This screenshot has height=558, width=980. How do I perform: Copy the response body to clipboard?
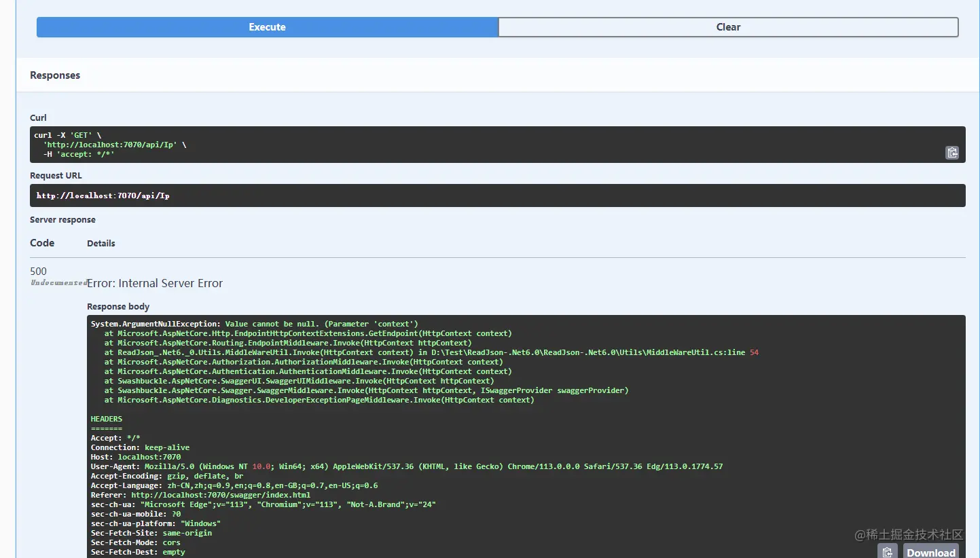click(x=887, y=552)
